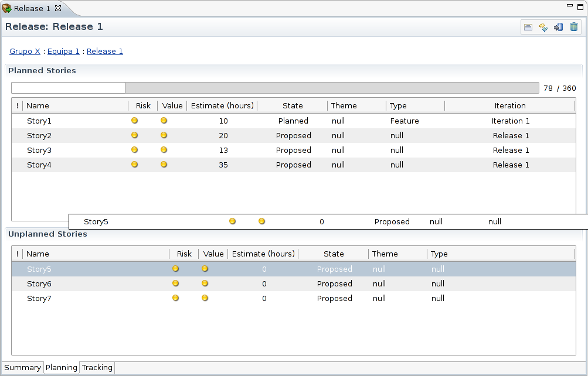Image resolution: width=588 pixels, height=376 pixels.
Task: Click the planned hours progress bar
Action: click(276, 88)
